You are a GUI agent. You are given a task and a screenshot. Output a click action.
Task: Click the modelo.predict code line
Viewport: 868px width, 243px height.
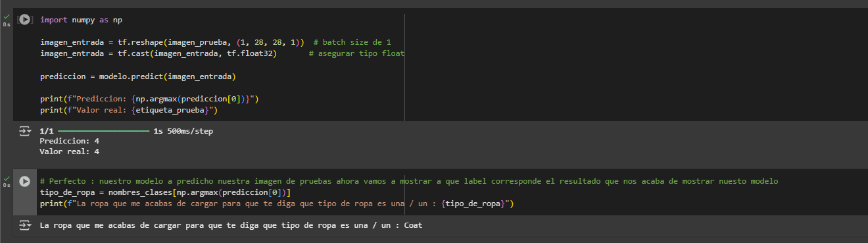point(138,76)
